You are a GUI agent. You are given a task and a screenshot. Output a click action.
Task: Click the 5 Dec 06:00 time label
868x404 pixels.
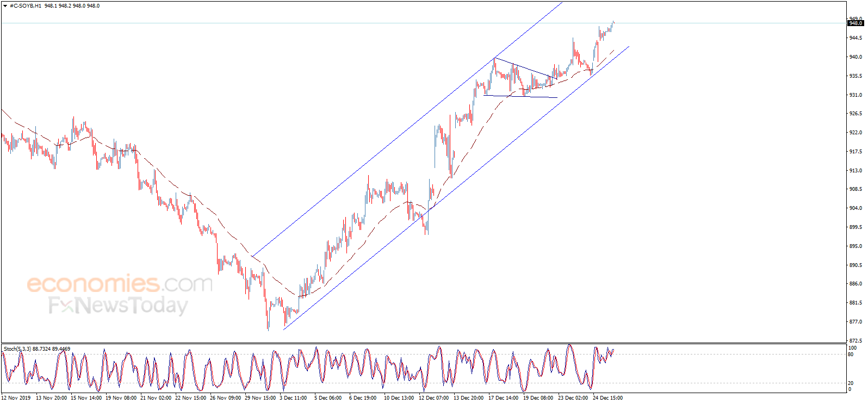(328, 398)
